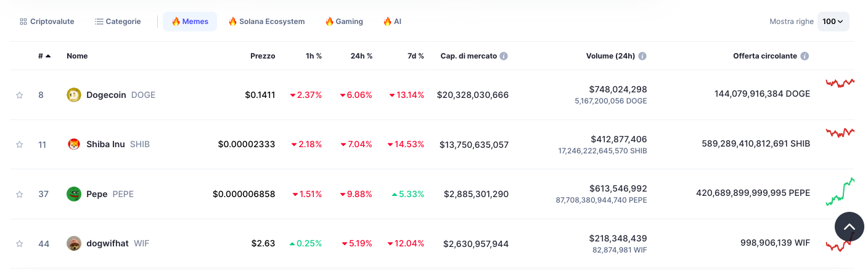Toggle watchlist star for Shiba Inu

click(x=19, y=145)
